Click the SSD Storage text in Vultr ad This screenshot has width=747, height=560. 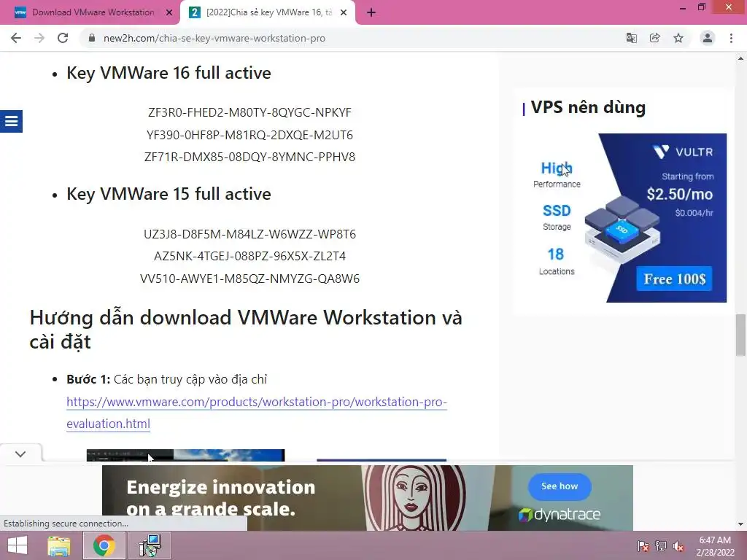[557, 217]
